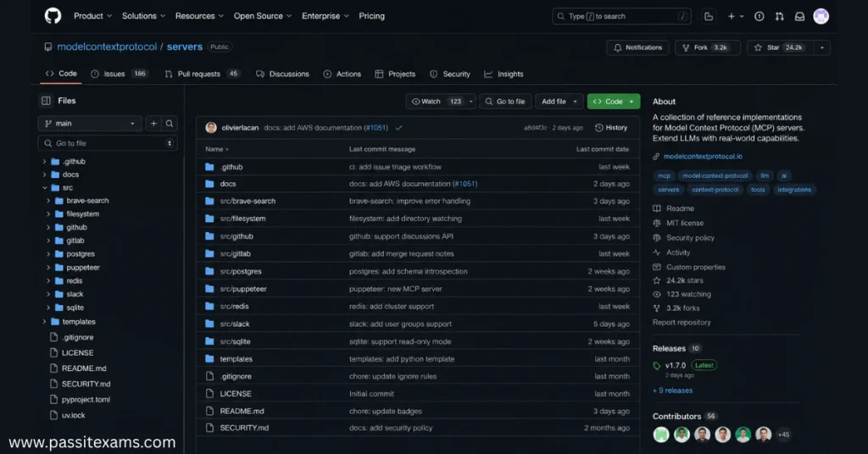Click the .github folder icon in file table
868x454 pixels.
click(x=209, y=167)
